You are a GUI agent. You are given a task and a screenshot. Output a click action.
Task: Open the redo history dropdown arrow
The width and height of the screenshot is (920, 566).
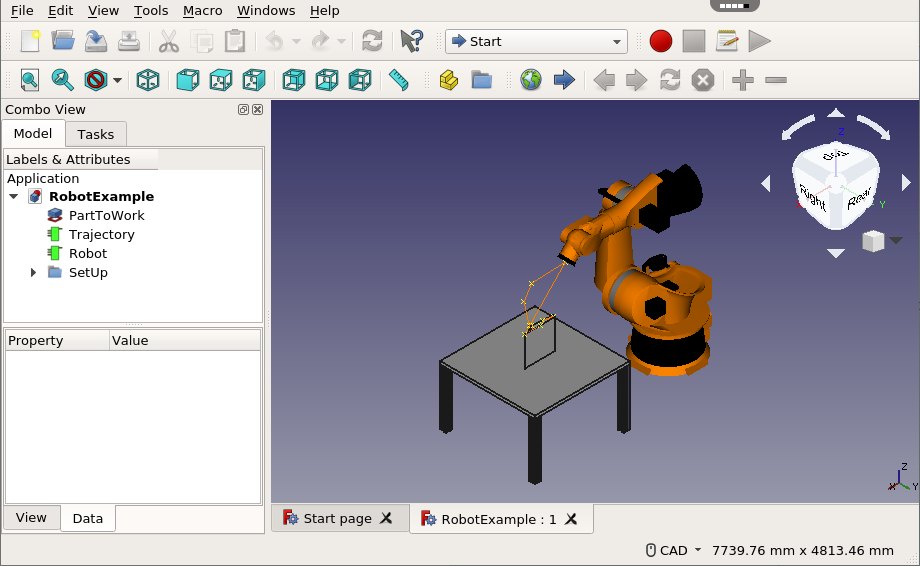pos(341,42)
